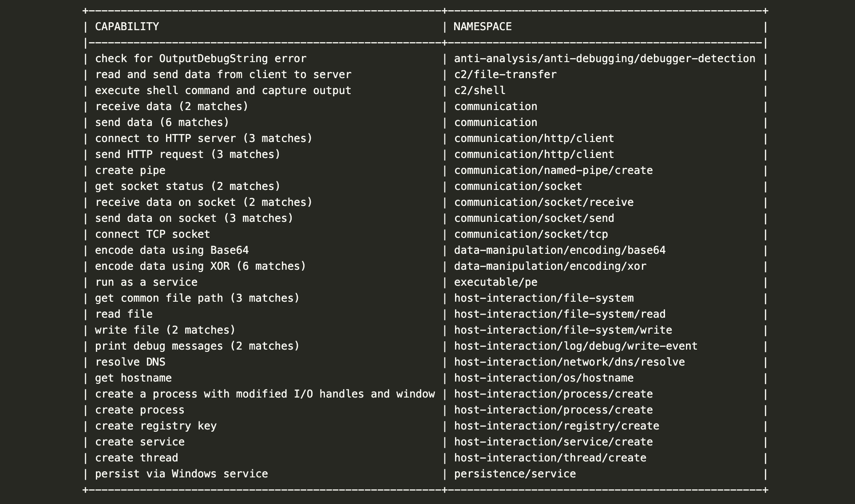Click persistence/service namespace text
The image size is (855, 504).
[515, 474]
